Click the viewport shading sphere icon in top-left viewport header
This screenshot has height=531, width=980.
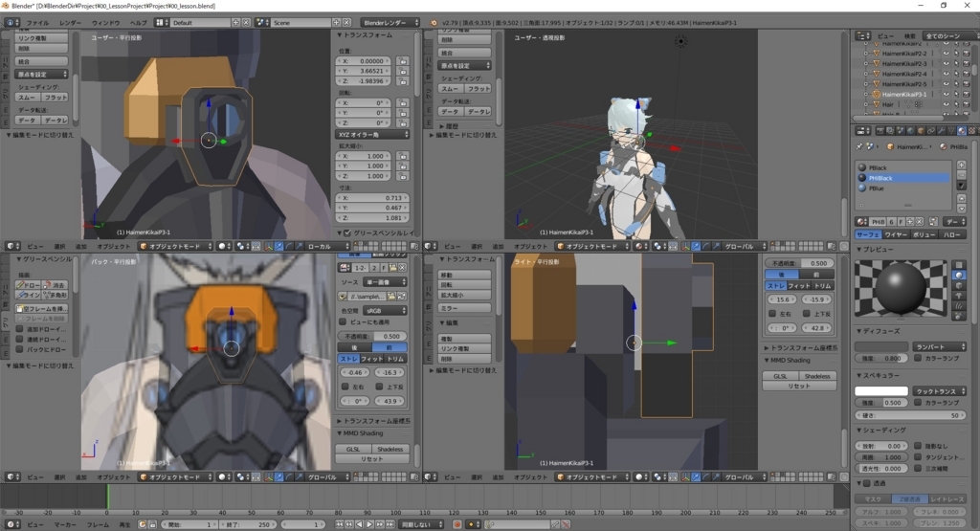[224, 246]
